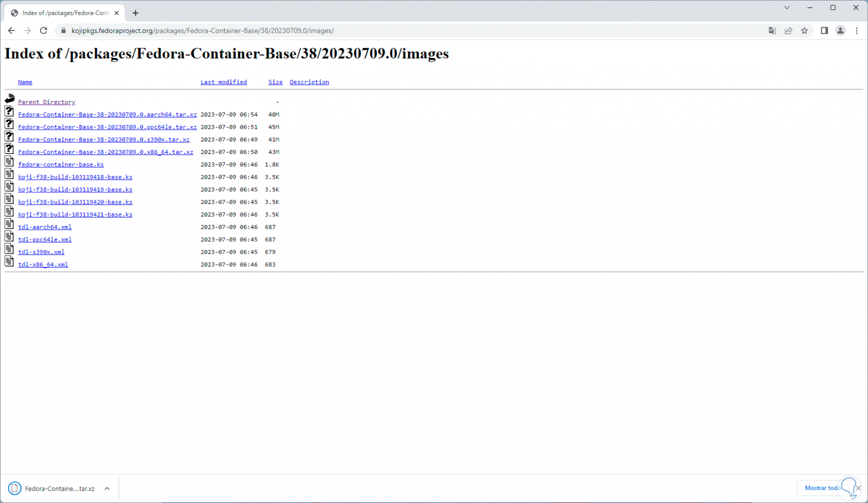
Task: Sort the listing by Description
Action: coord(309,82)
